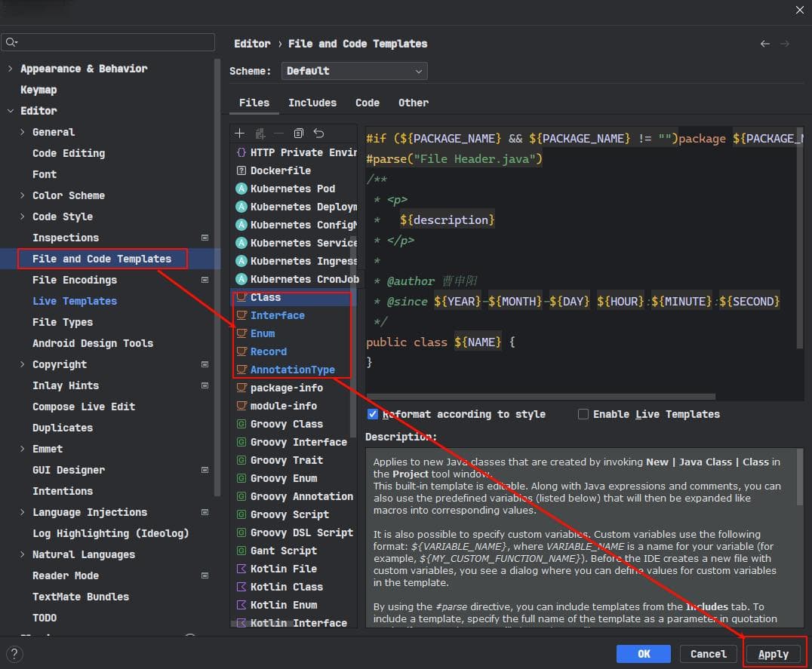Switch to the Includes tab

click(312, 103)
